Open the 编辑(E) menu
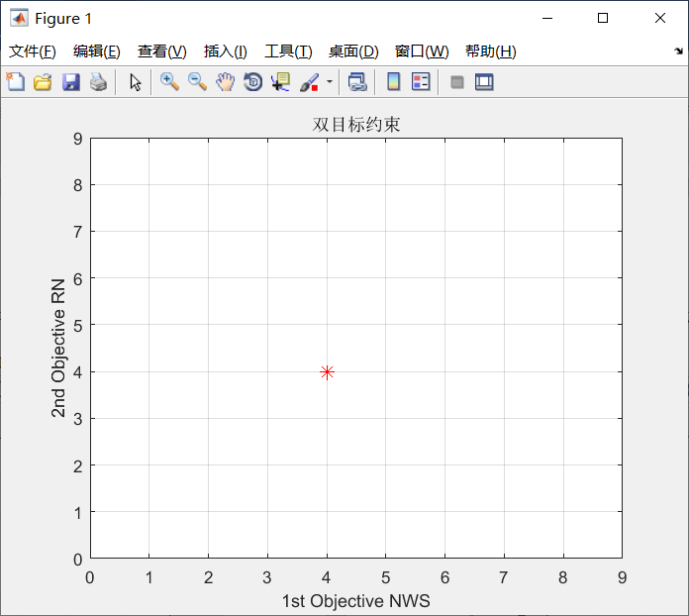 [97, 51]
